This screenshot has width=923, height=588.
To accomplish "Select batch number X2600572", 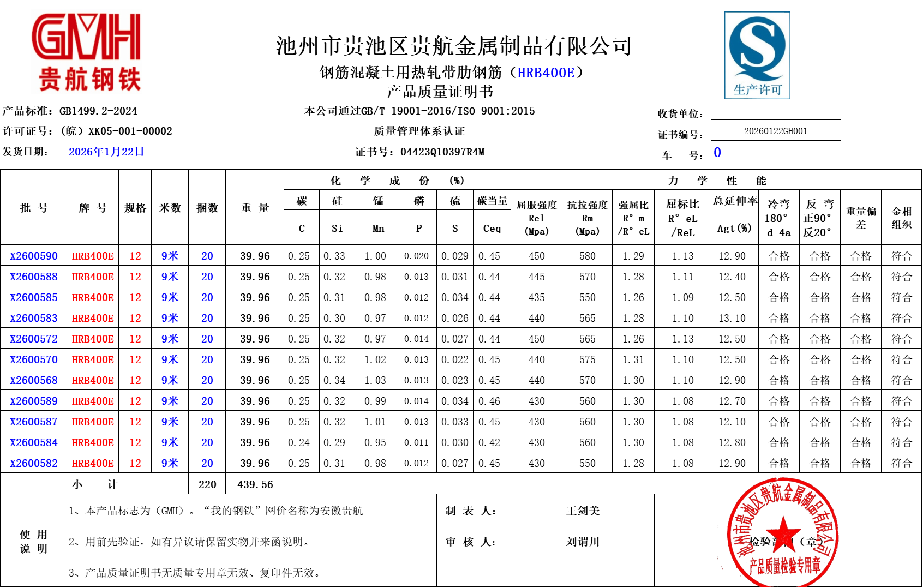I will pos(34,339).
